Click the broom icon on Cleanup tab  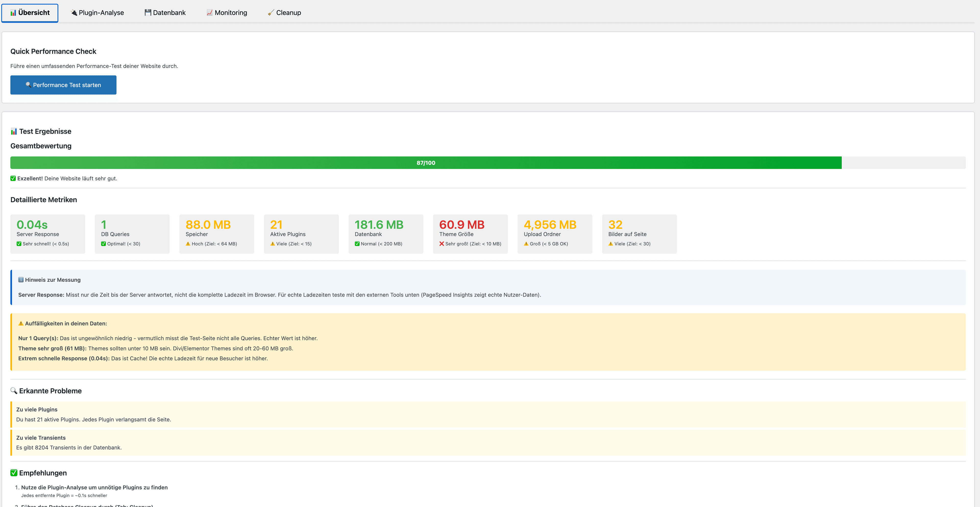click(x=271, y=13)
